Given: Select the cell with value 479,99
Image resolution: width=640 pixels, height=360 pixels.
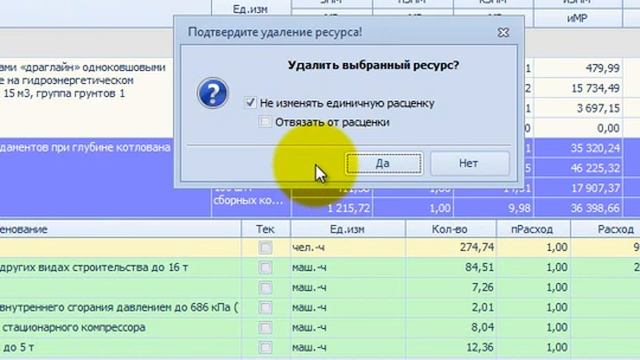Looking at the screenshot, I should tap(578, 68).
